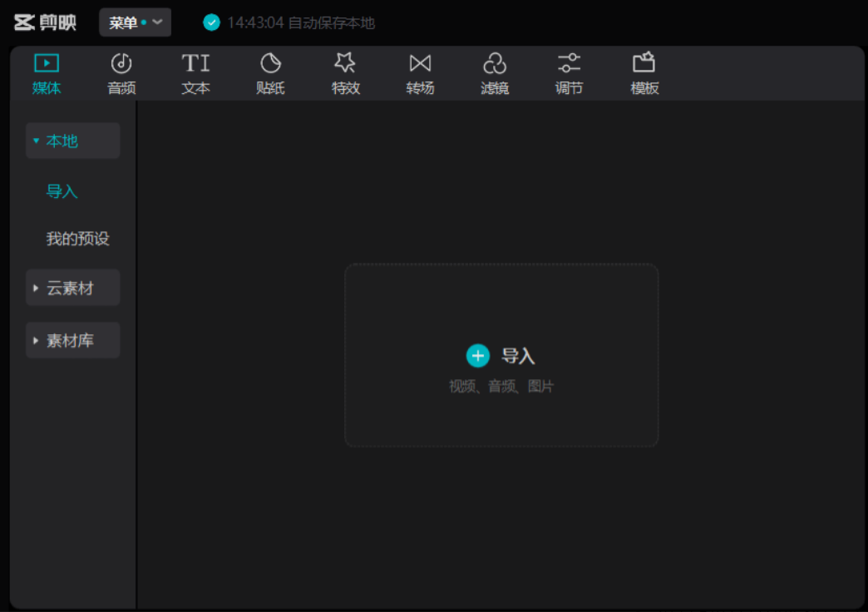Screen dimensions: 868x612
Task: Open the 滤镜 filters tab icon
Action: point(495,63)
